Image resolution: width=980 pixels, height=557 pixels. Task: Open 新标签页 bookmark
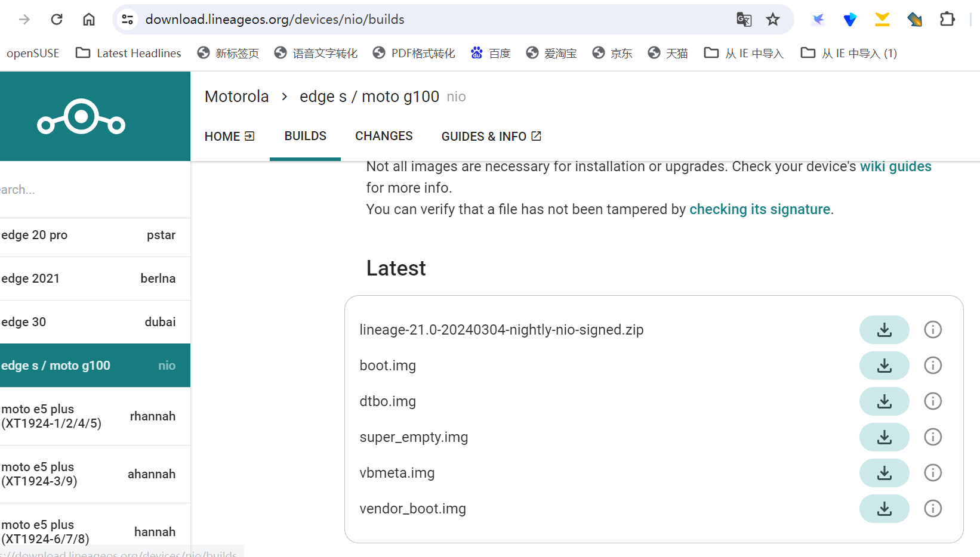pos(228,53)
